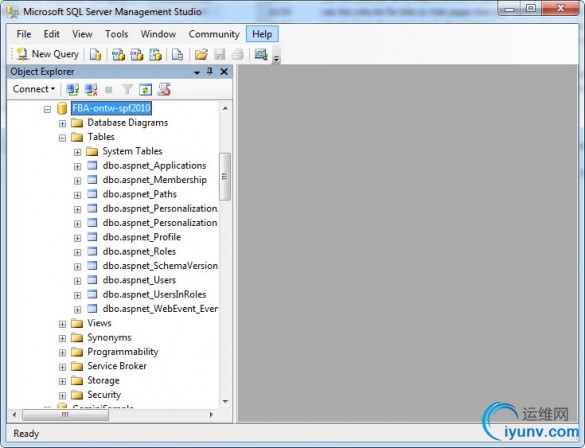This screenshot has height=448, width=585.
Task: Click the scroll down arrow in Object Explorer
Action: point(225,401)
